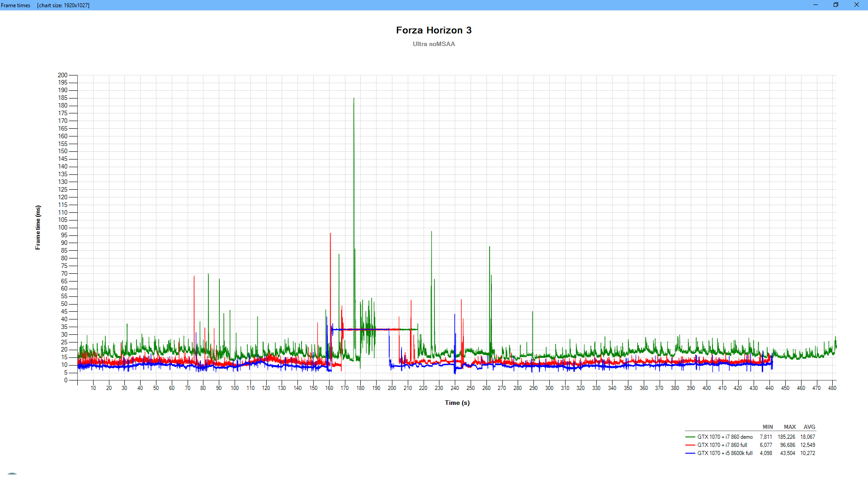Click the blue line legend swatch
Viewport: 868px width, 488px height.
click(x=690, y=453)
